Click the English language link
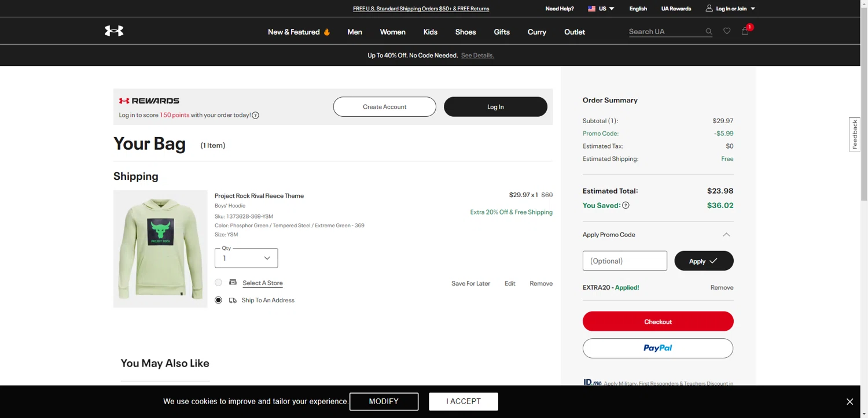This screenshot has height=418, width=868. point(638,9)
